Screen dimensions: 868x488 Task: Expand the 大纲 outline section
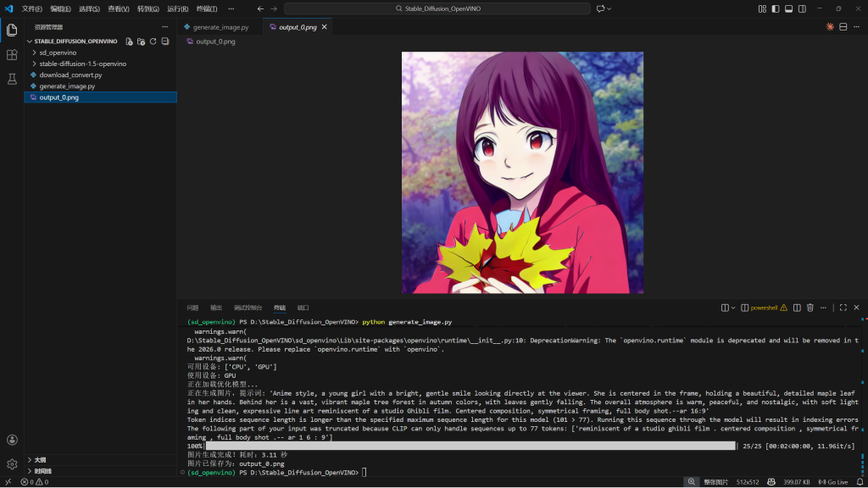coord(40,460)
